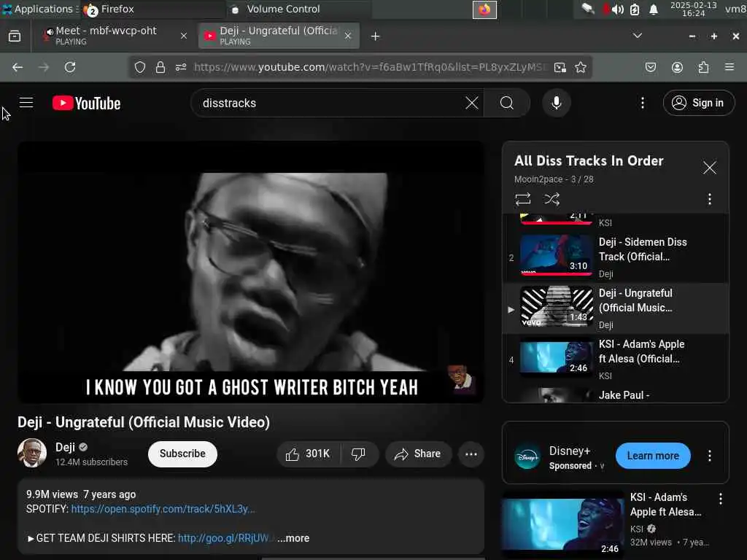
Task: Go back in Firefox
Action: pyautogui.click(x=18, y=67)
